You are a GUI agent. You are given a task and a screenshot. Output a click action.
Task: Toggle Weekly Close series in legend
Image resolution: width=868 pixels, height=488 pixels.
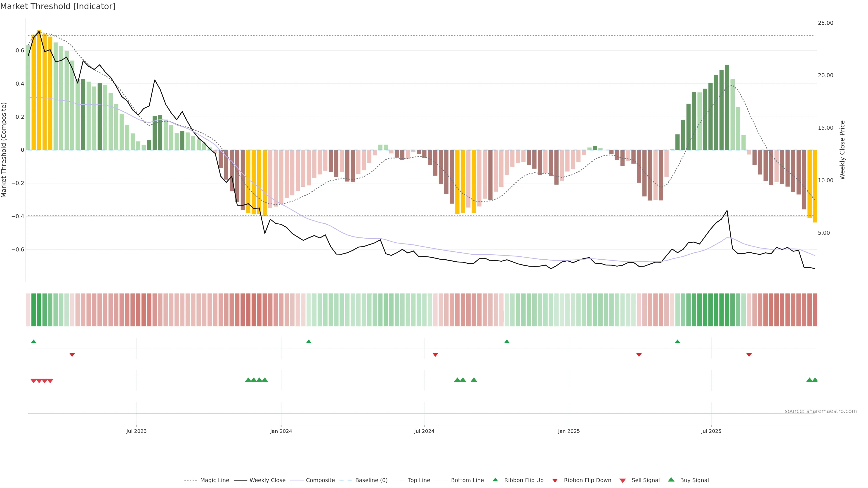[267, 480]
